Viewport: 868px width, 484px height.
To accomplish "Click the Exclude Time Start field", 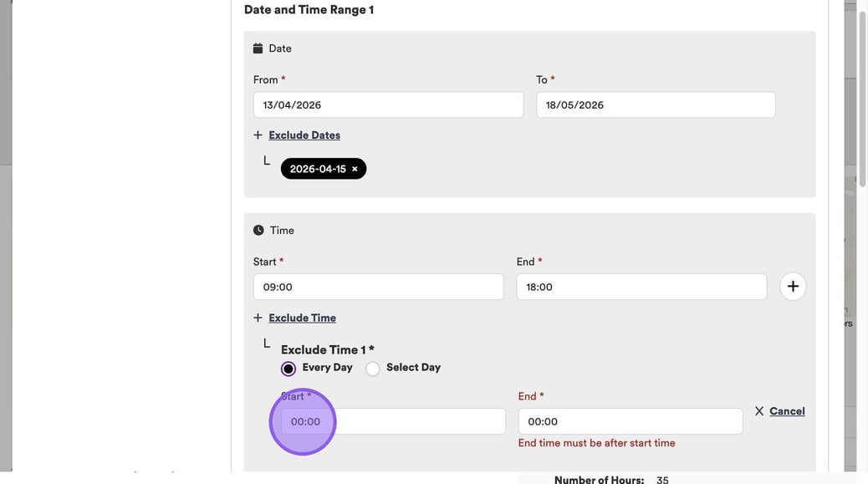I will pyautogui.click(x=393, y=421).
